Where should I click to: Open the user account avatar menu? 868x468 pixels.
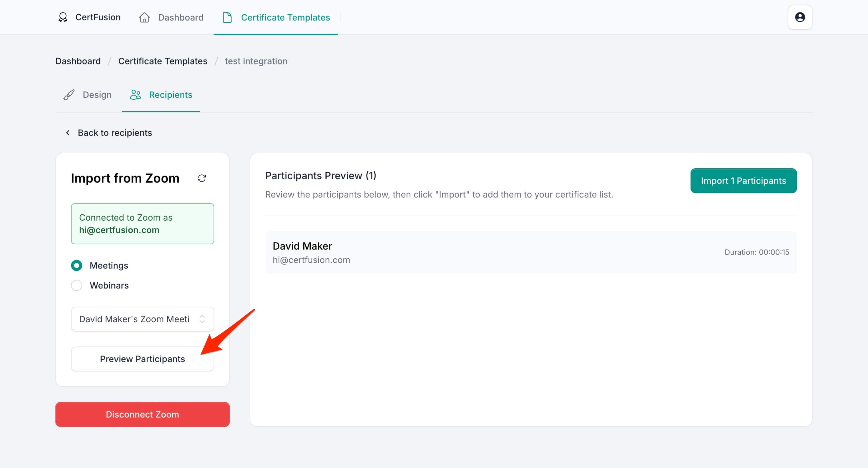[800, 17]
